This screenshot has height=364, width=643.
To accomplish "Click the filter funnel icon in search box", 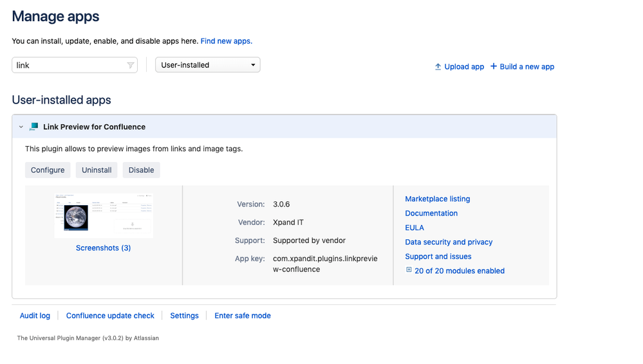I will coord(131,65).
